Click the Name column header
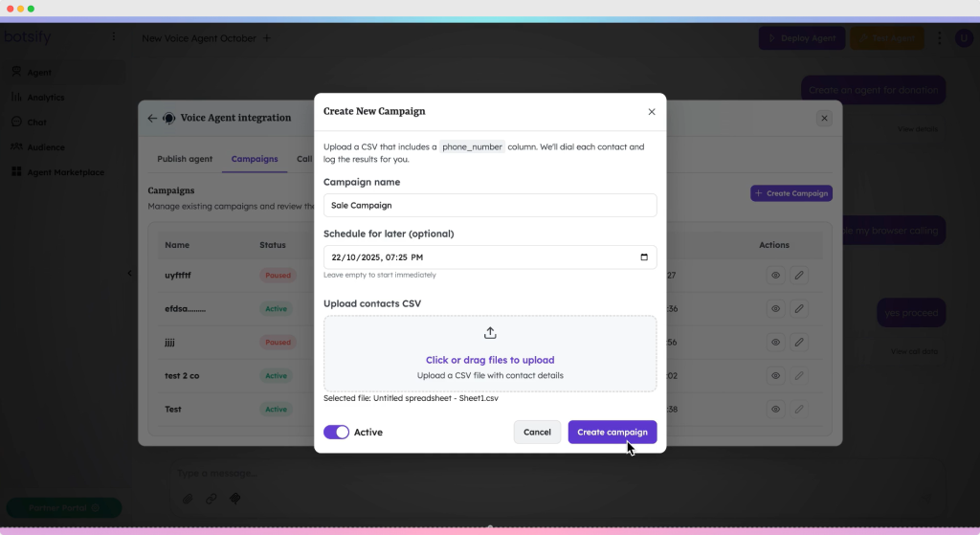The image size is (980, 535). [x=177, y=245]
